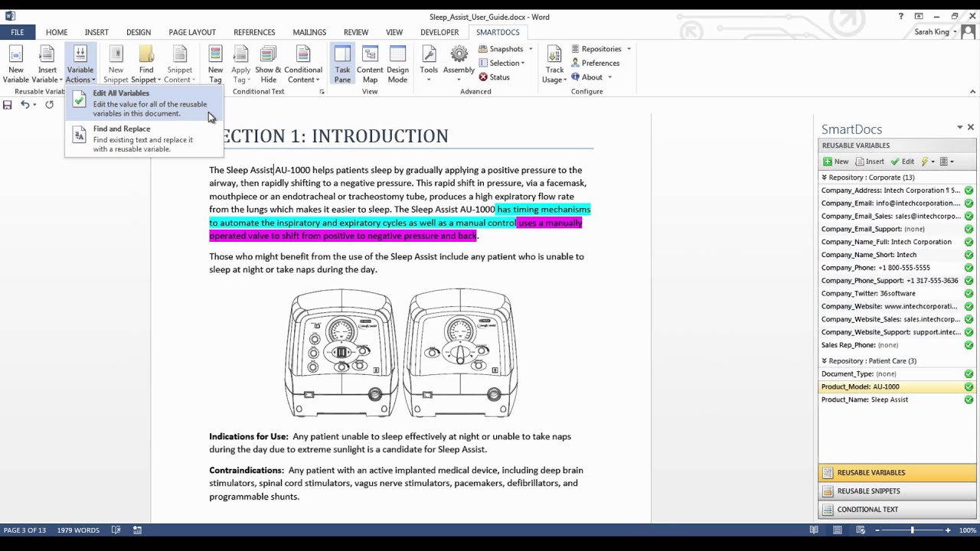The image size is (980, 551).
Task: Open the Variable Actions dropdown
Action: [80, 64]
